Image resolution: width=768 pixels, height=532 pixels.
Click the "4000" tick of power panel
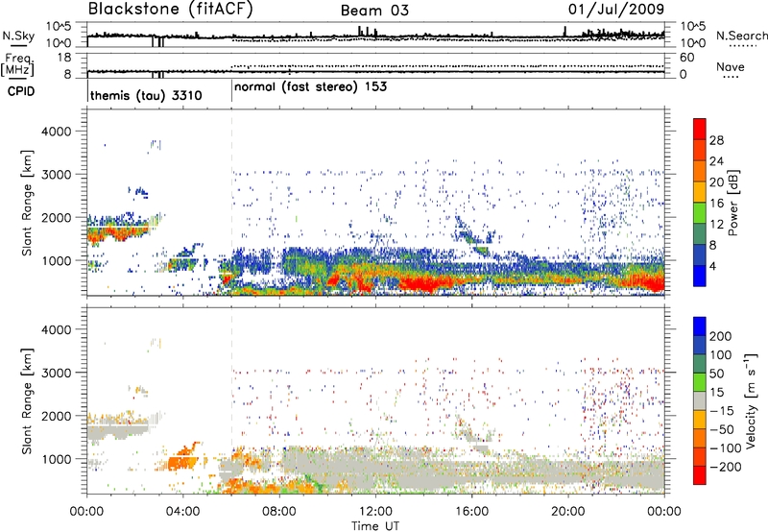click(x=56, y=132)
